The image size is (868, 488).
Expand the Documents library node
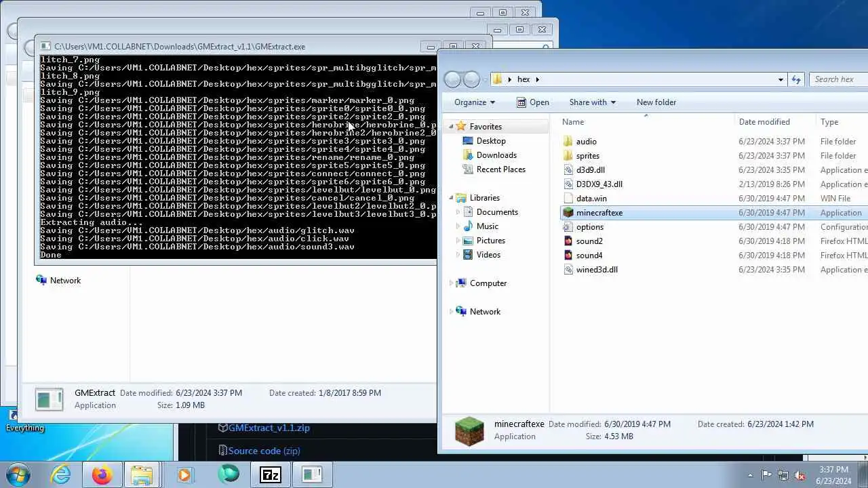(458, 212)
